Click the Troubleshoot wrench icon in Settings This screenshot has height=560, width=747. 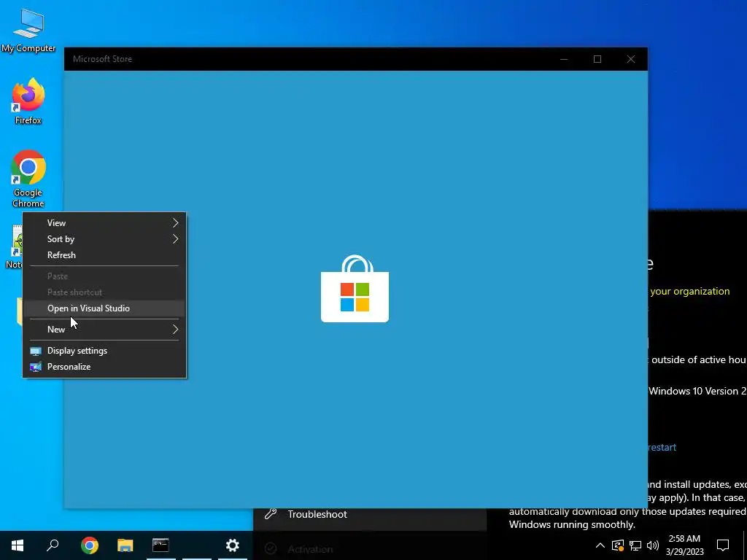(x=271, y=514)
